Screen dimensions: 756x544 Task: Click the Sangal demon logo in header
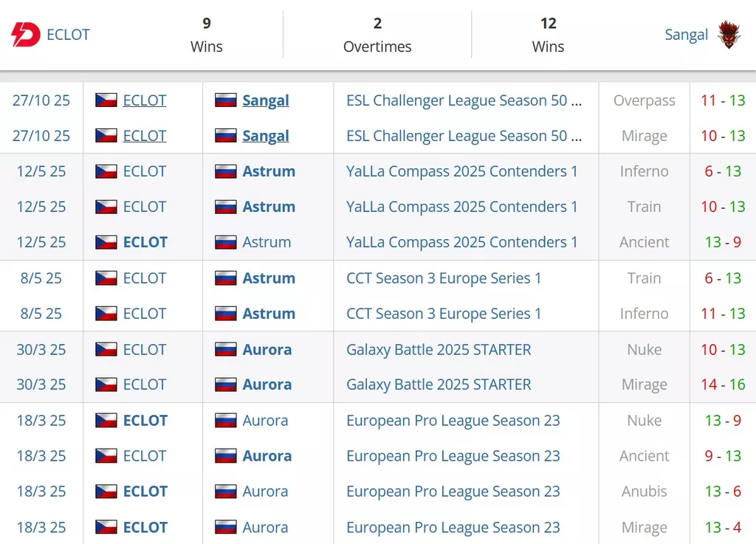point(729,35)
